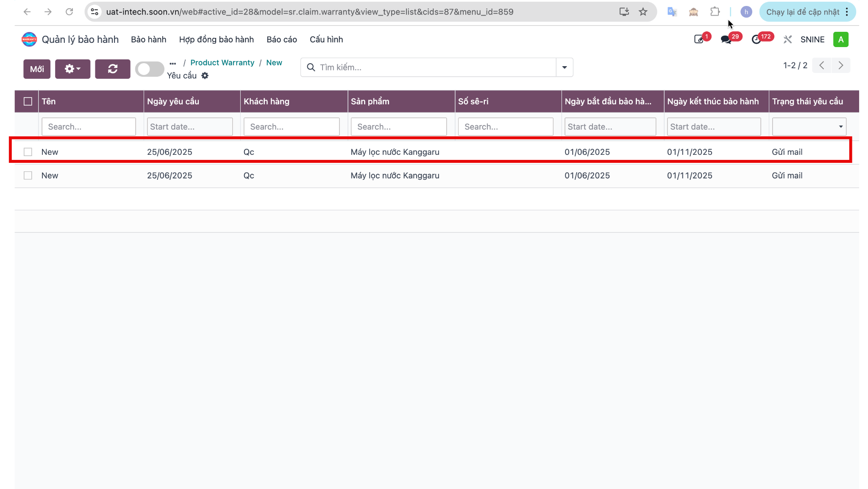
Task: Open the notes icon with badge 1
Action: click(x=699, y=39)
